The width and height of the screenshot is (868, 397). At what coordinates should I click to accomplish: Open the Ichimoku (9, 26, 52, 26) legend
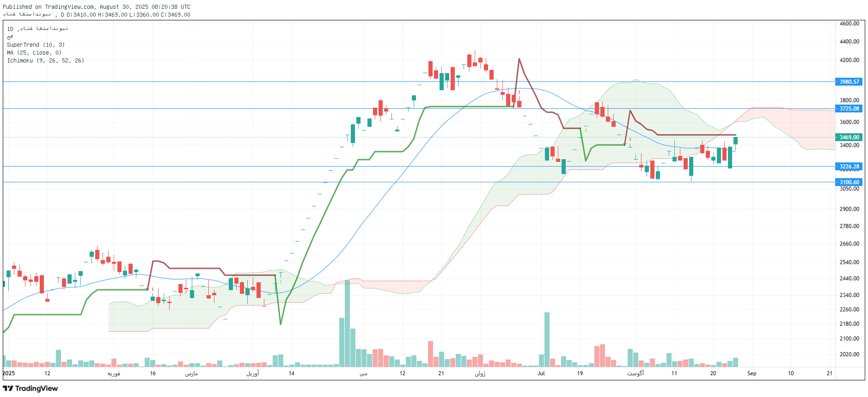(45, 61)
